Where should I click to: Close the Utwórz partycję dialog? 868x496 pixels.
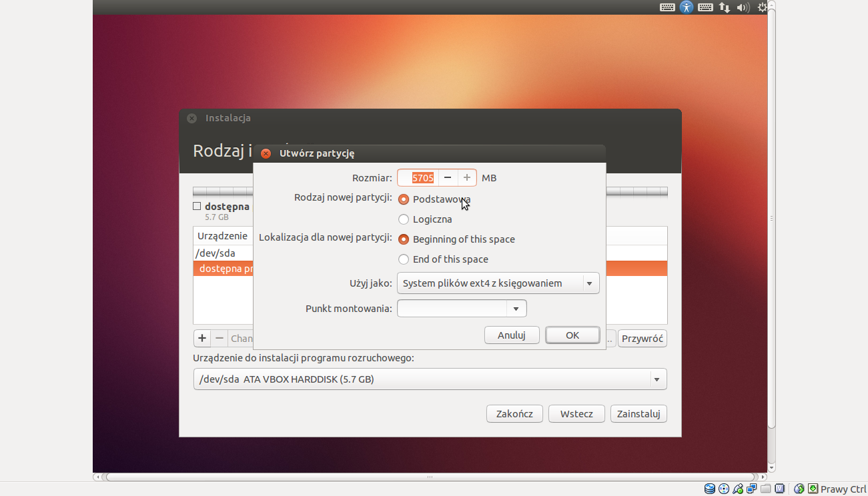266,153
